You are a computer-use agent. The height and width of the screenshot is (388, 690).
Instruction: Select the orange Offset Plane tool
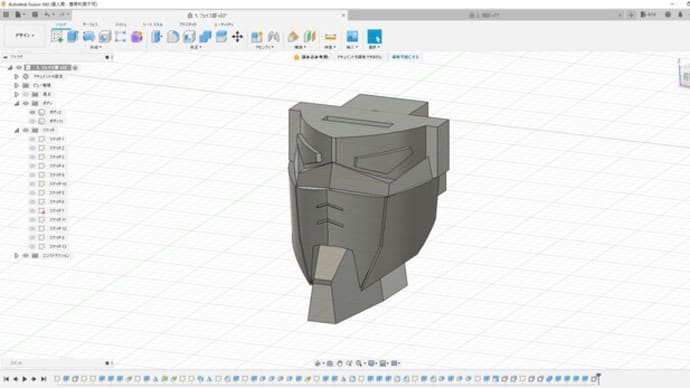[x=293, y=37]
